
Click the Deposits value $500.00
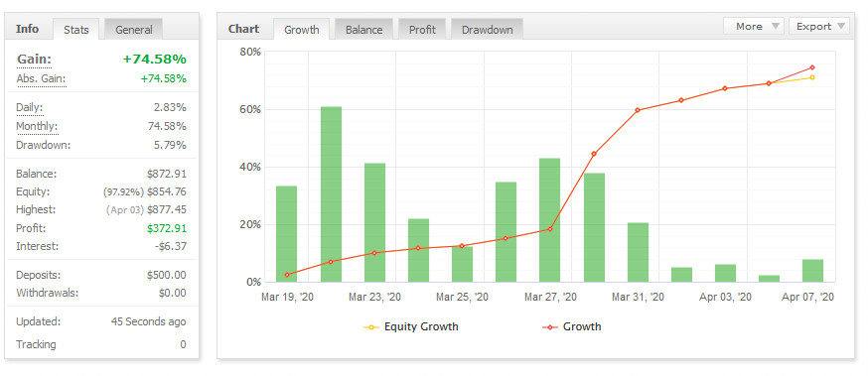click(x=167, y=275)
